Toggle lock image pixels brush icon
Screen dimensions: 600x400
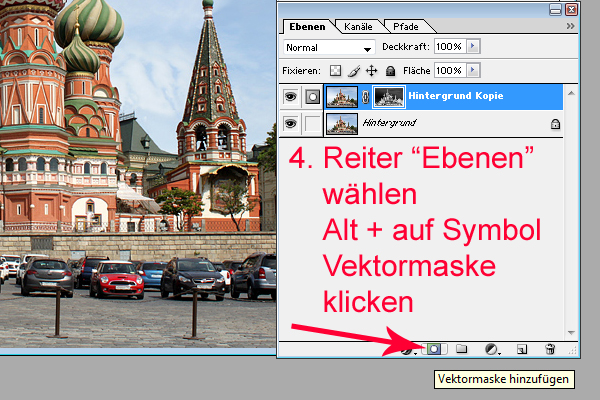pos(354,71)
